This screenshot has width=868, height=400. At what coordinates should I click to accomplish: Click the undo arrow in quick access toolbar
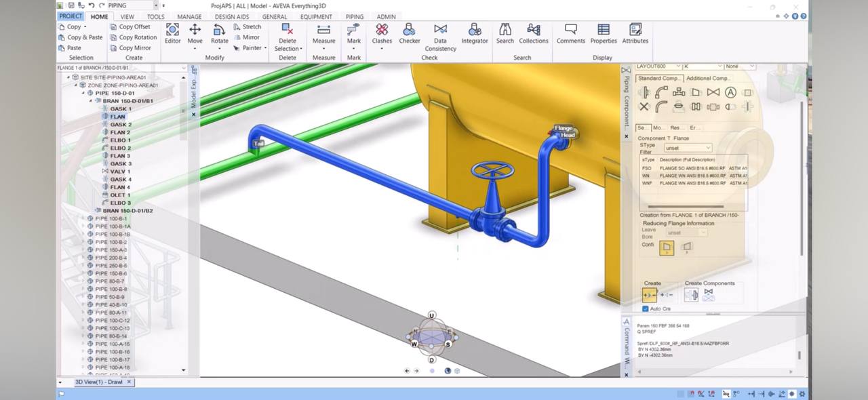point(90,5)
